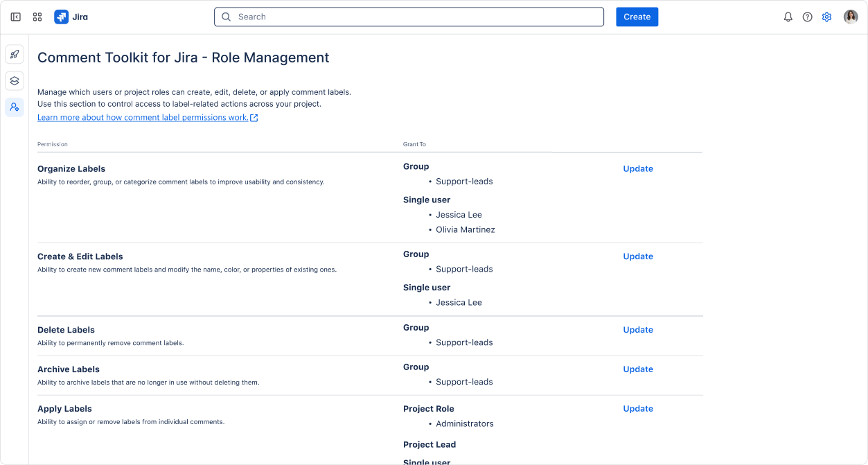This screenshot has width=868, height=465.
Task: Select the Archive Labels heading
Action: [x=69, y=369]
